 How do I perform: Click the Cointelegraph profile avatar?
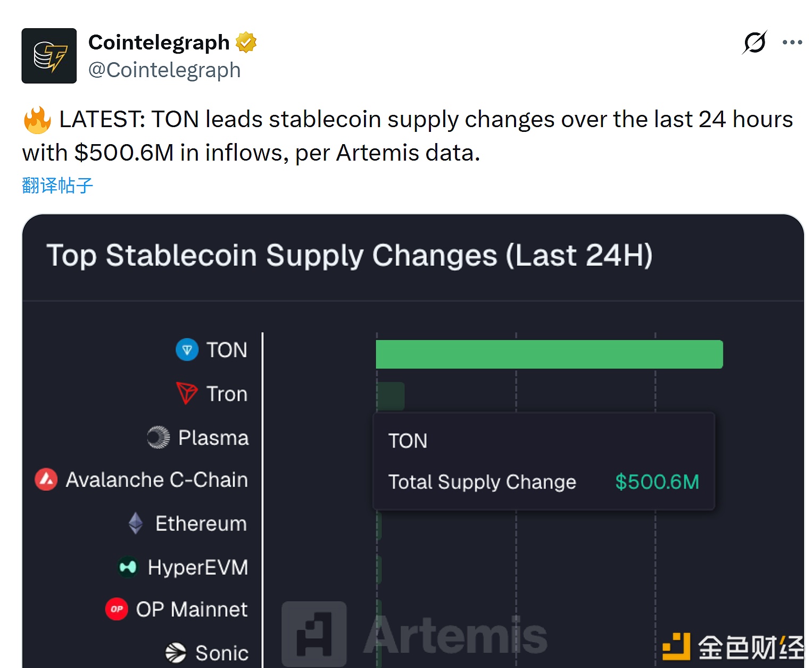[x=49, y=56]
